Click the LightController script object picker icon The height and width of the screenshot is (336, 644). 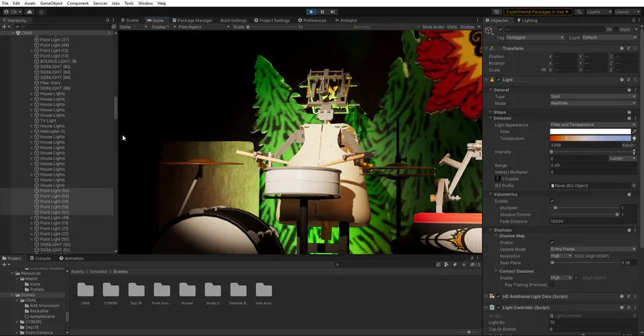coord(635,316)
